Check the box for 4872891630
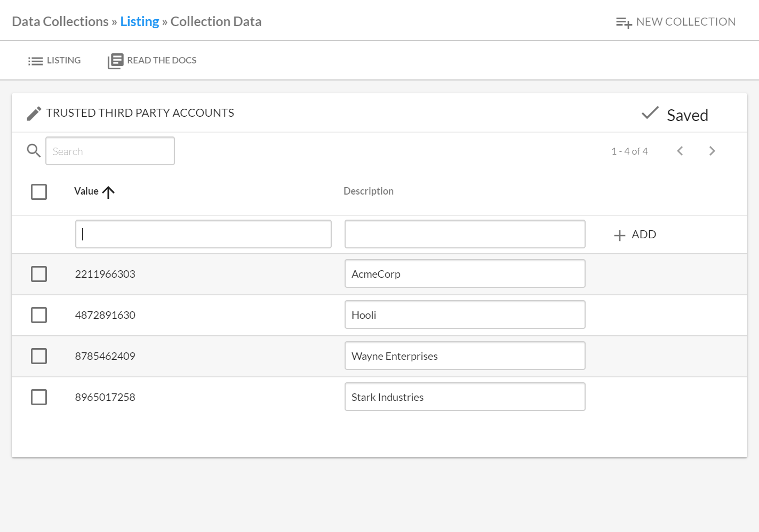759x532 pixels. click(39, 315)
